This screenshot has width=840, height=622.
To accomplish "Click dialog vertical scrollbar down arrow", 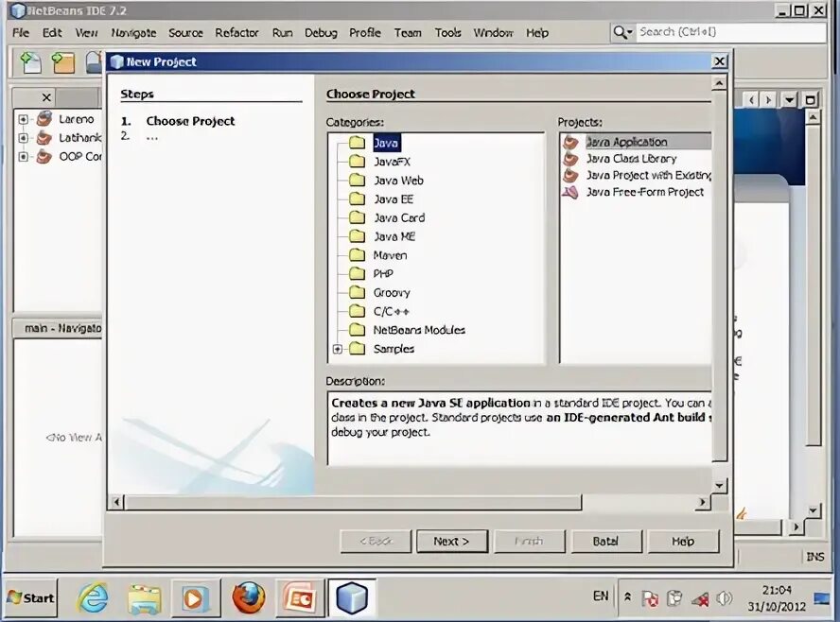I will pos(720,486).
